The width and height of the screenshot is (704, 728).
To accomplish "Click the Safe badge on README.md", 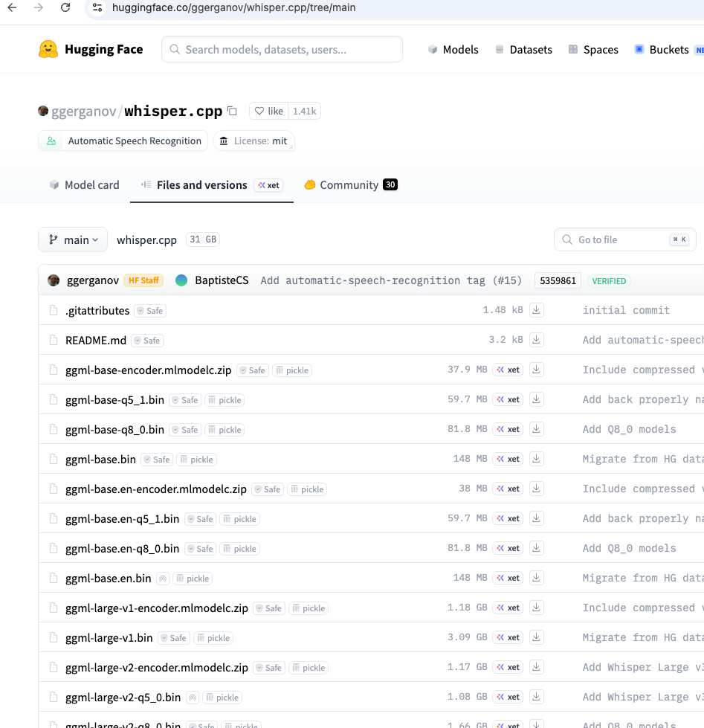I will pos(147,341).
